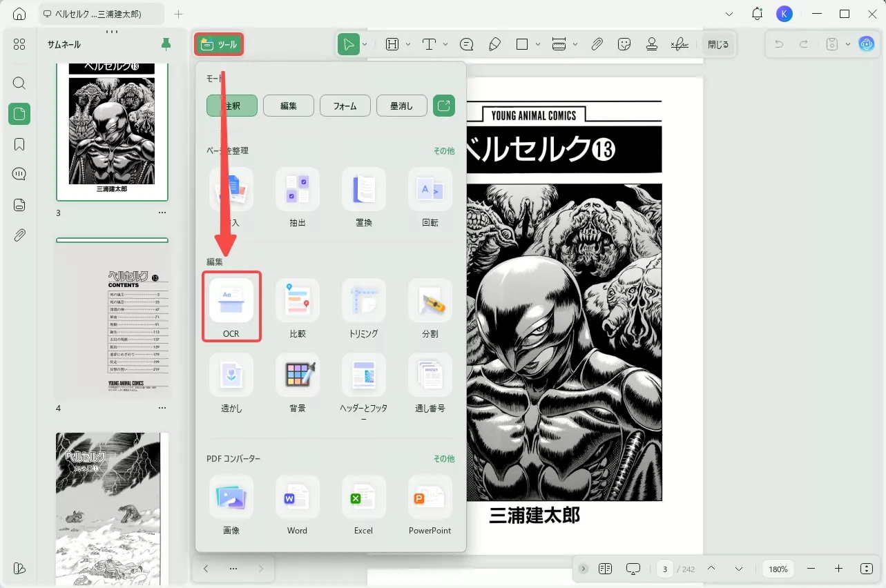Open the ツール menu
The height and width of the screenshot is (588, 886).
point(218,43)
